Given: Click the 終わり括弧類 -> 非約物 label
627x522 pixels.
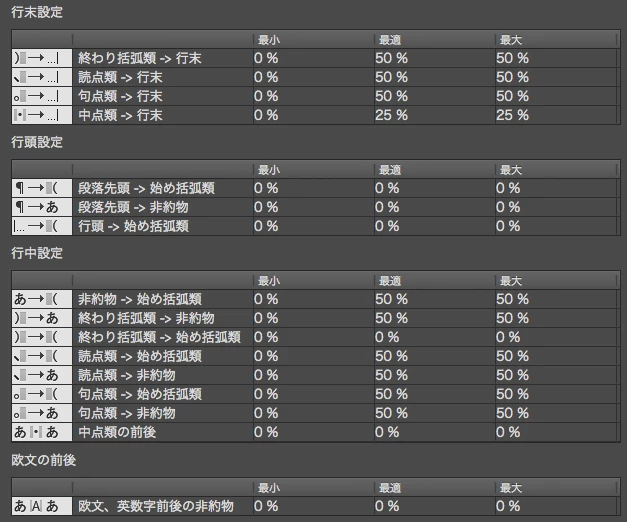Looking at the screenshot, I should (x=146, y=318).
